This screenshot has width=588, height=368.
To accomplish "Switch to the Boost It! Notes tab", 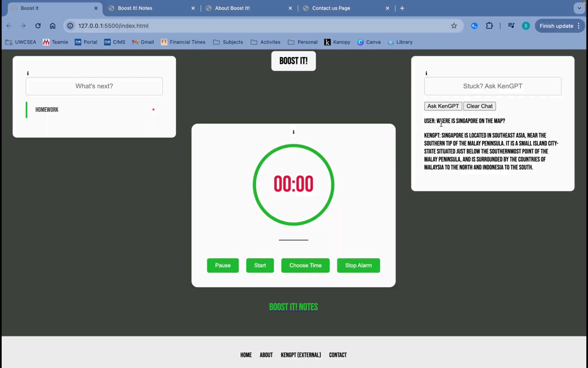I will [x=135, y=8].
